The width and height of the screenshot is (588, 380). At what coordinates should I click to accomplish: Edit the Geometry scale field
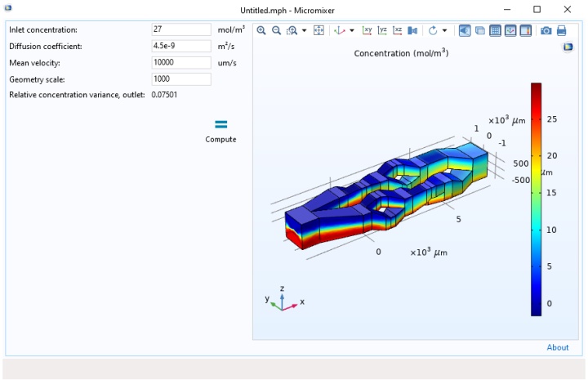pyautogui.click(x=181, y=78)
